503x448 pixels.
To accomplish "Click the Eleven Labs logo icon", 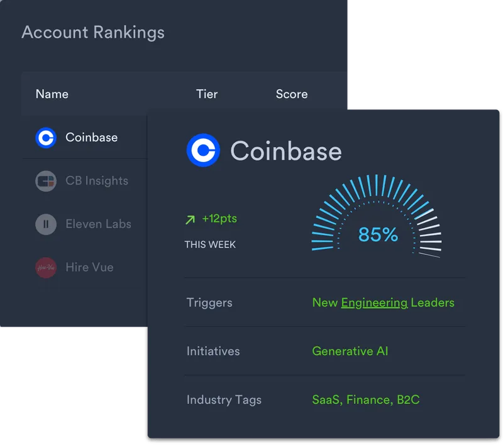I will (46, 224).
